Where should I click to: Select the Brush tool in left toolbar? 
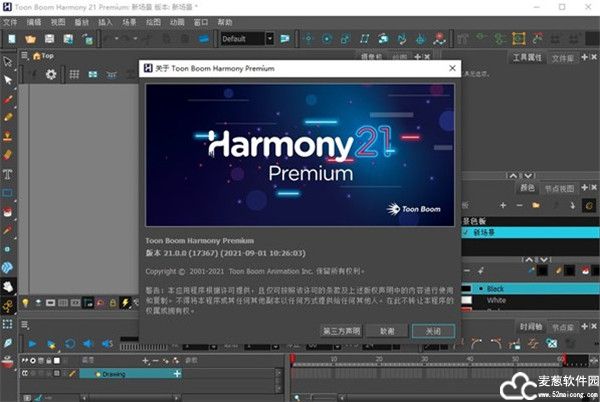pyautogui.click(x=8, y=100)
